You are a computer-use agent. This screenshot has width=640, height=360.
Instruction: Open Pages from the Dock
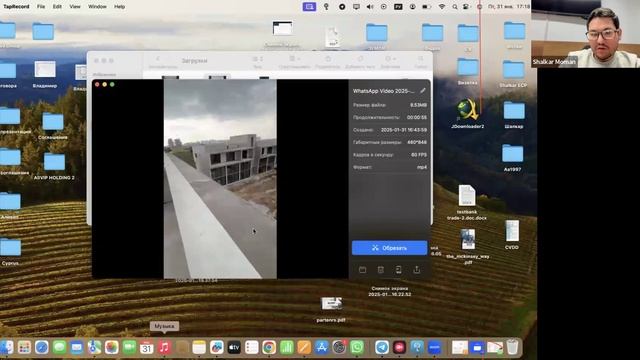[x=304, y=347]
